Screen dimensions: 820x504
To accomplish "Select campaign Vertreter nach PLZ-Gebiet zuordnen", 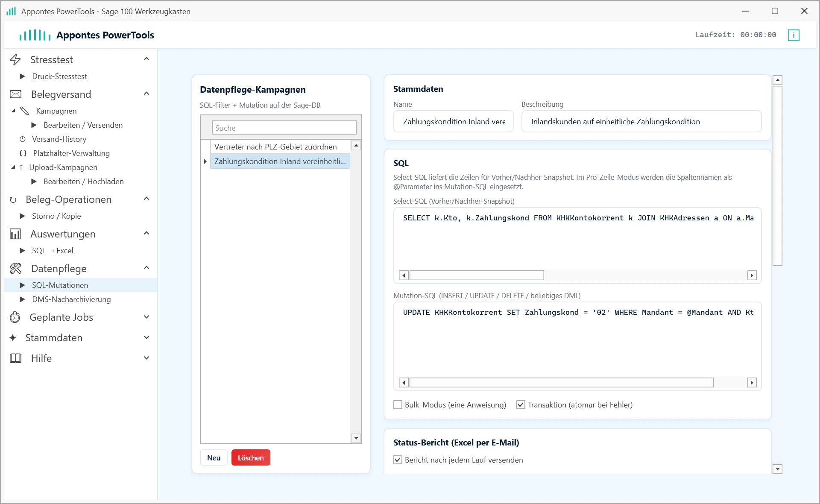I will [x=280, y=147].
